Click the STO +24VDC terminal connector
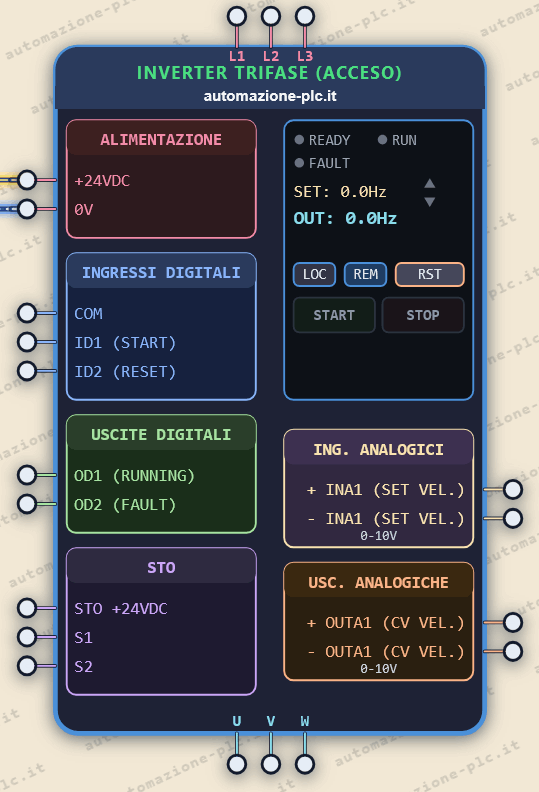 pos(27,608)
